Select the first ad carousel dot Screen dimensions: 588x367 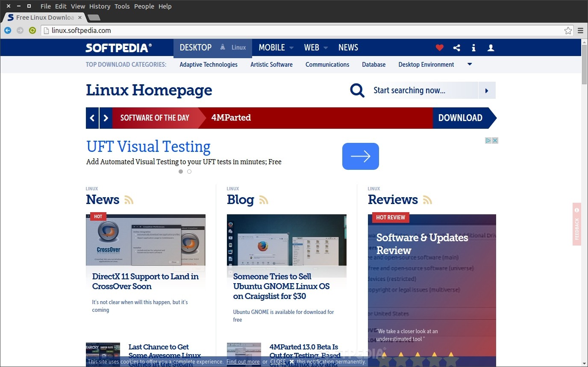181,172
